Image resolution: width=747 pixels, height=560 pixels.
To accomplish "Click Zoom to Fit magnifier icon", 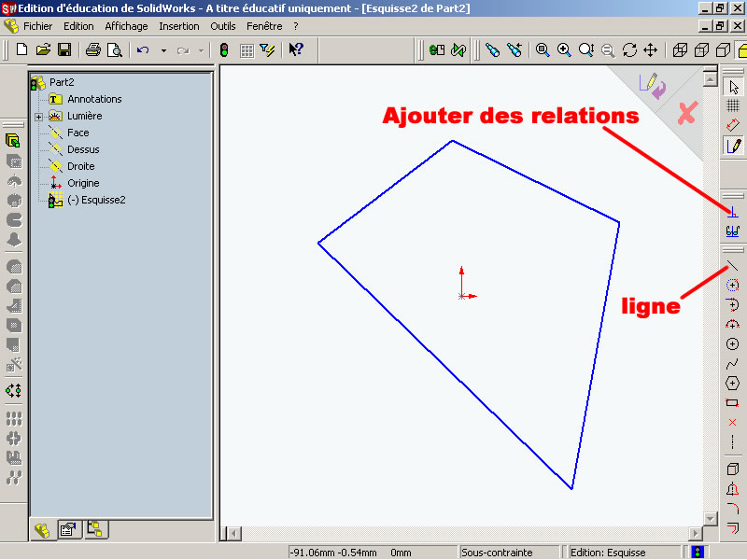I will pyautogui.click(x=543, y=49).
